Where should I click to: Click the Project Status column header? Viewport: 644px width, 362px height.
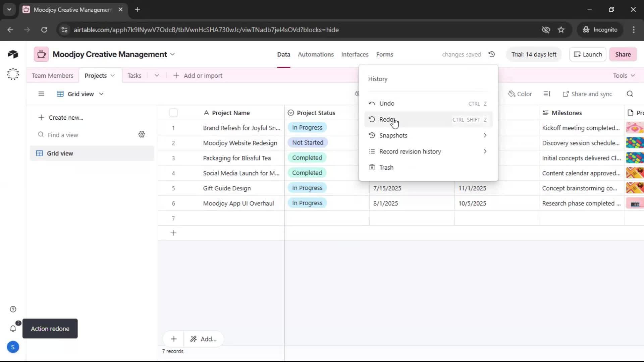(316, 113)
